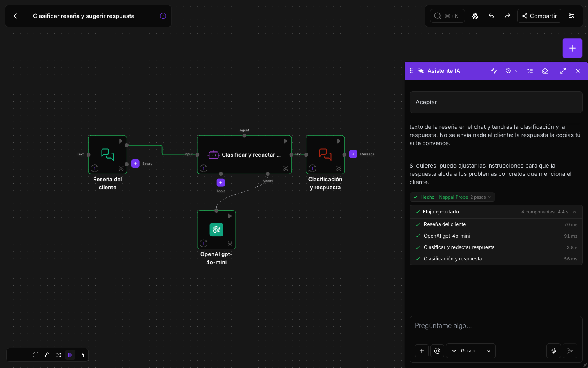The width and height of the screenshot is (588, 368).
Task: Click the Aceptar button
Action: point(496,102)
